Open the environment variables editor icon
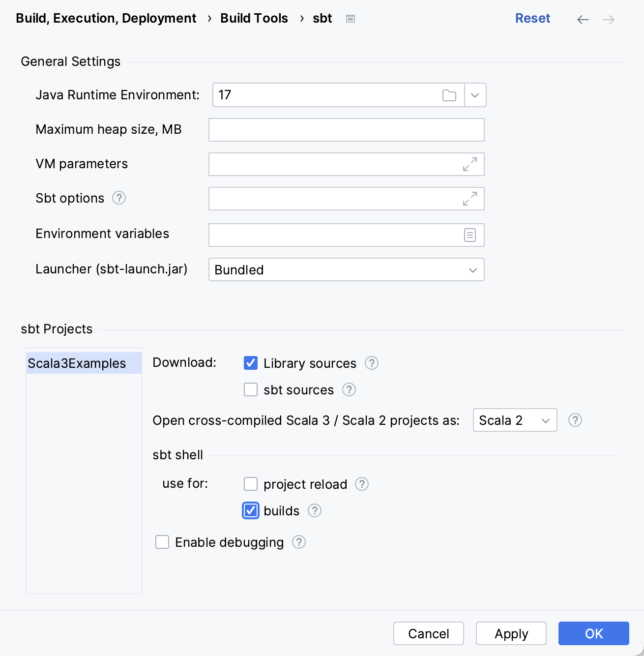The width and height of the screenshot is (644, 656). click(x=469, y=235)
